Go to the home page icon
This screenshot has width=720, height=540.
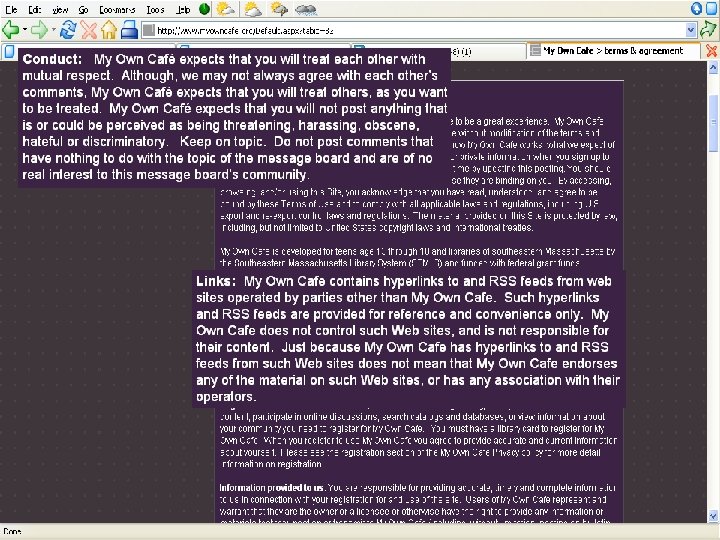(109, 30)
